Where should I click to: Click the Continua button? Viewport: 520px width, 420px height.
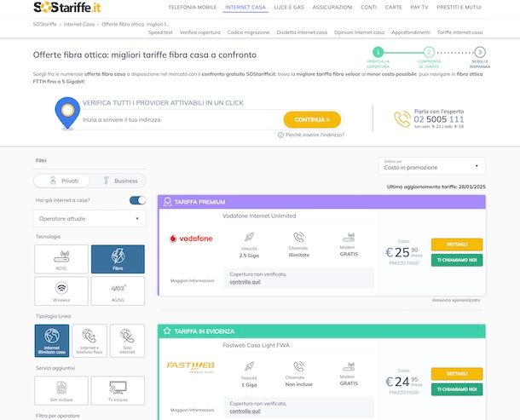click(x=312, y=119)
